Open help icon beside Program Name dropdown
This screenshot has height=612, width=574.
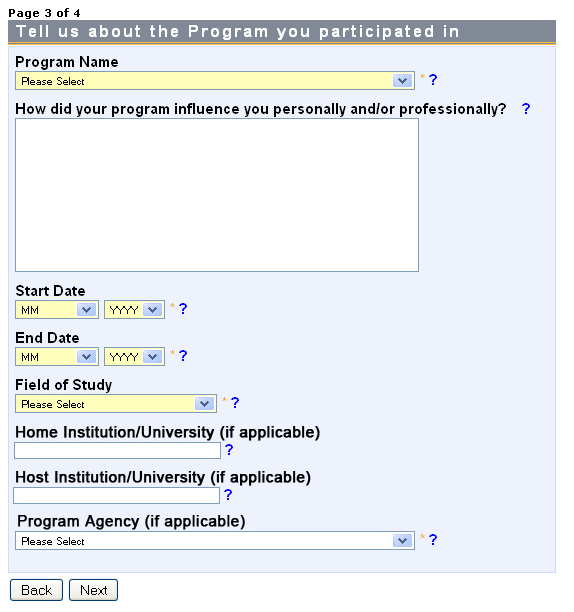point(433,80)
